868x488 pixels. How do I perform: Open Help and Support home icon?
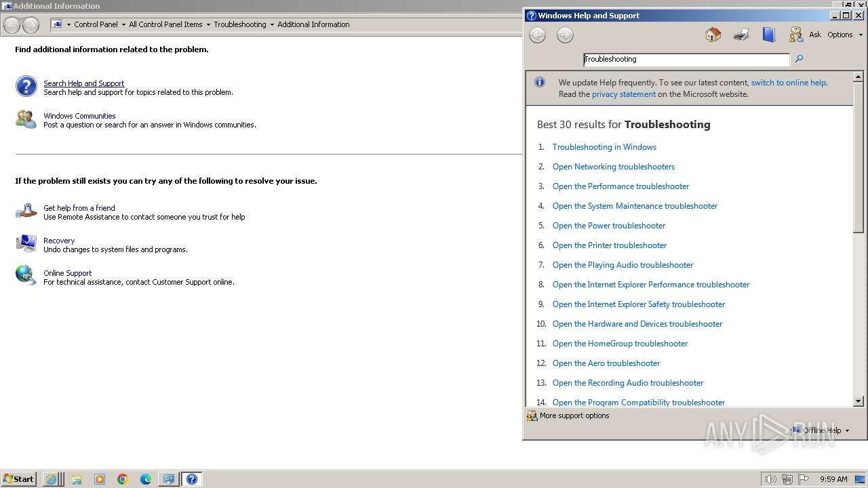tap(713, 35)
